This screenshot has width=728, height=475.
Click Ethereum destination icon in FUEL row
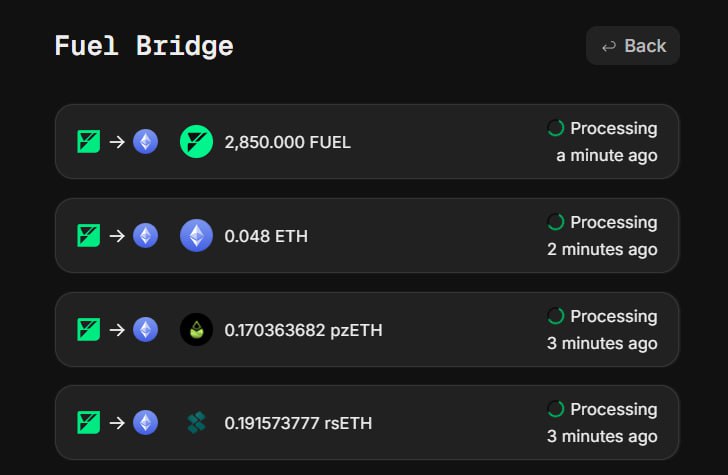(x=146, y=142)
